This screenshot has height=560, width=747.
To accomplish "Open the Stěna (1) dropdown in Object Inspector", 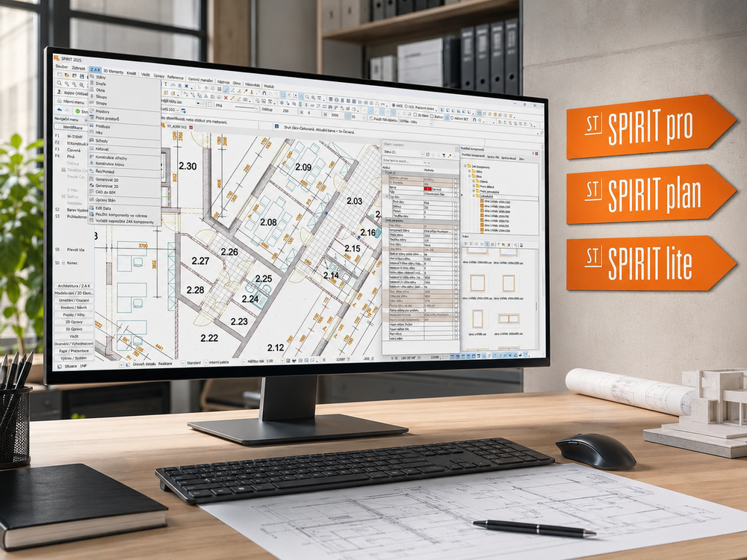I will point(423,155).
